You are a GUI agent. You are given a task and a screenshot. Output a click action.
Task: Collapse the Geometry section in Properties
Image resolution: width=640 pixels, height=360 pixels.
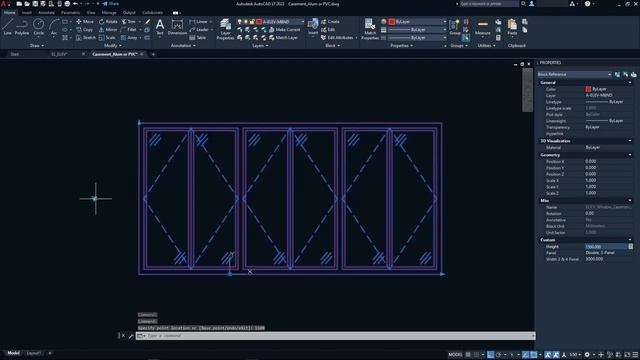(x=630, y=155)
